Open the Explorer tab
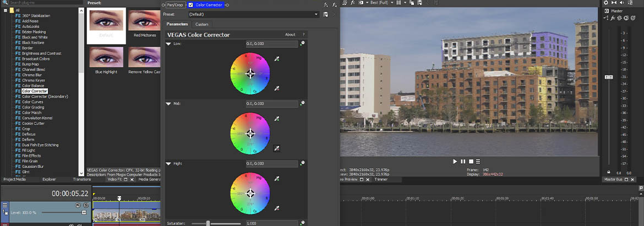This screenshot has height=226, width=644. tap(49, 180)
